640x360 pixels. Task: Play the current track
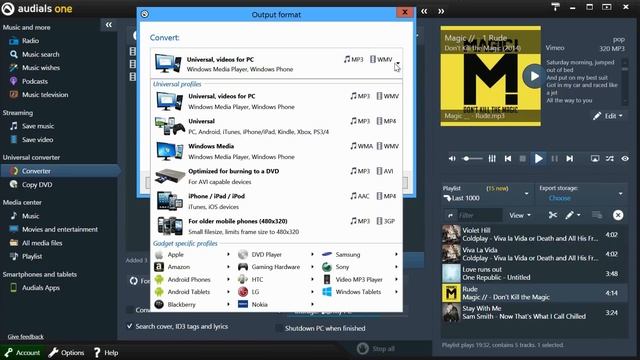(538, 159)
